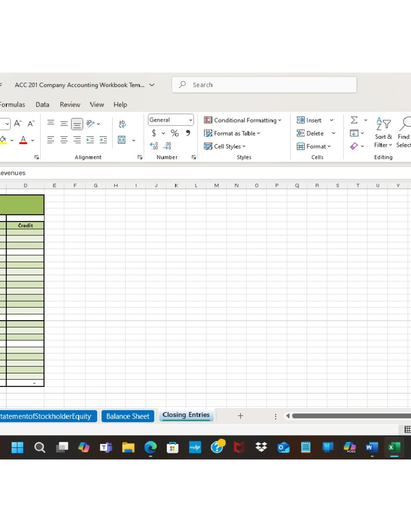Viewport: 411px width, 532px height.
Task: Switch to the Data ribbon tab
Action: click(x=42, y=104)
